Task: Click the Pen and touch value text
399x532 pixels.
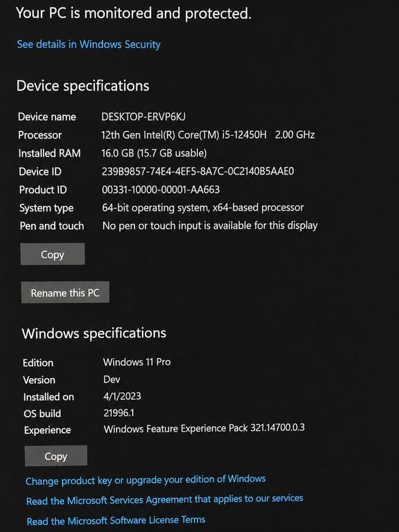Action: [210, 226]
